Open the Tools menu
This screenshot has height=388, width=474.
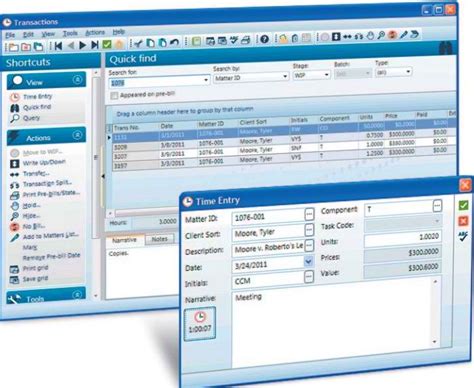tap(70, 33)
